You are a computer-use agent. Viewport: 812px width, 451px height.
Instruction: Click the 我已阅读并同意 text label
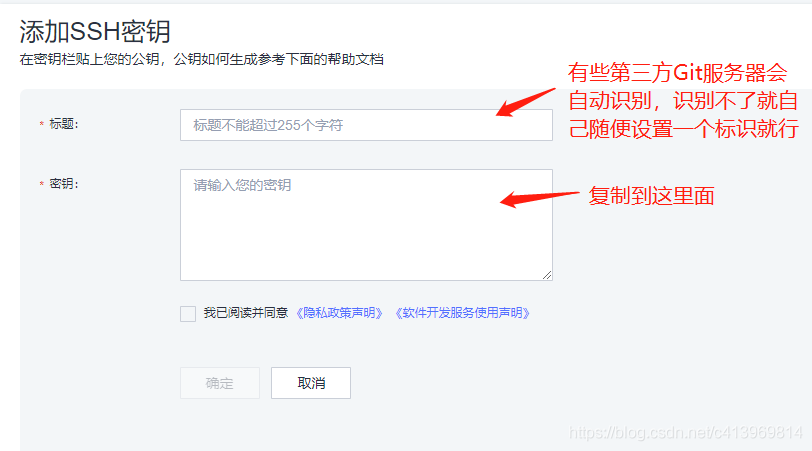[x=245, y=313]
